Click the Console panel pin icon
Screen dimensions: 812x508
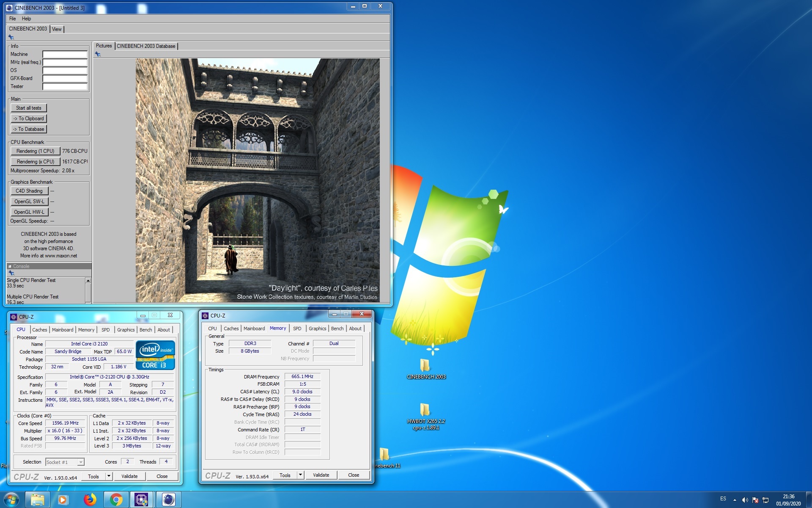coord(11,273)
